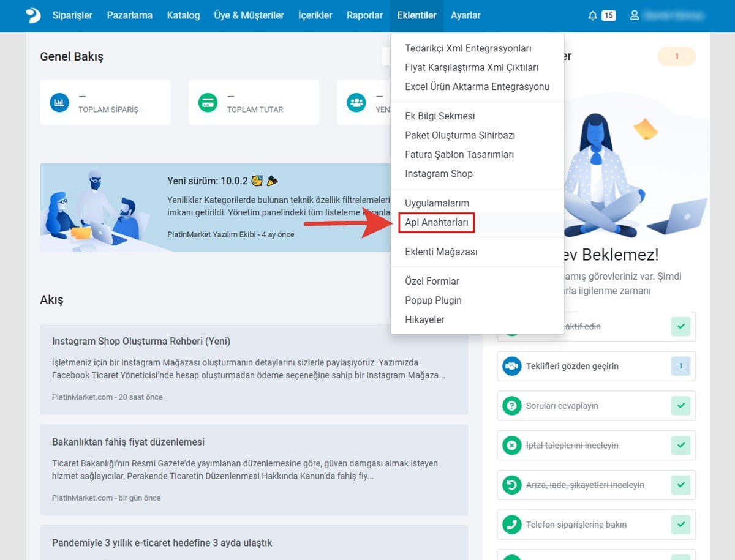This screenshot has height=560, width=735.
Task: Toggle the checkmark for Soruları cevaplayın
Action: coord(680,406)
